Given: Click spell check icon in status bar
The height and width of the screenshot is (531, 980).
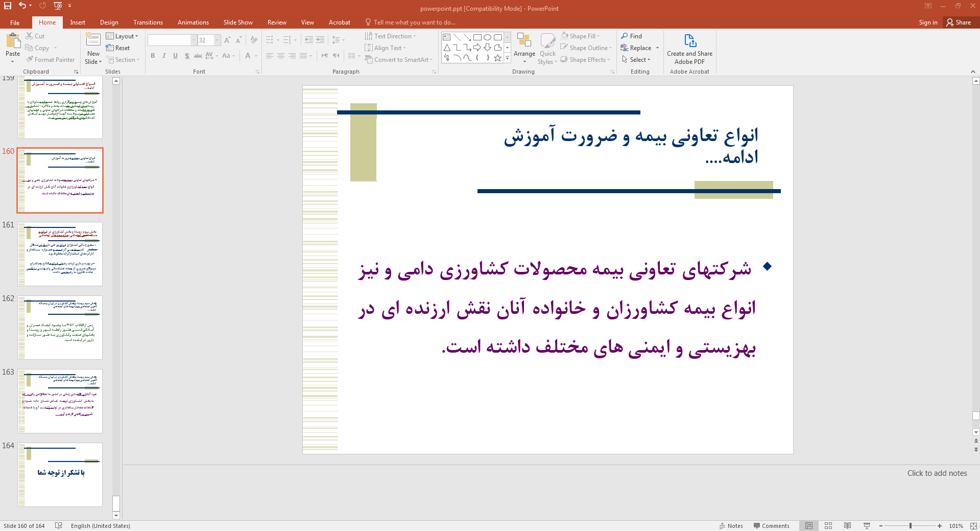Looking at the screenshot, I should (x=59, y=525).
